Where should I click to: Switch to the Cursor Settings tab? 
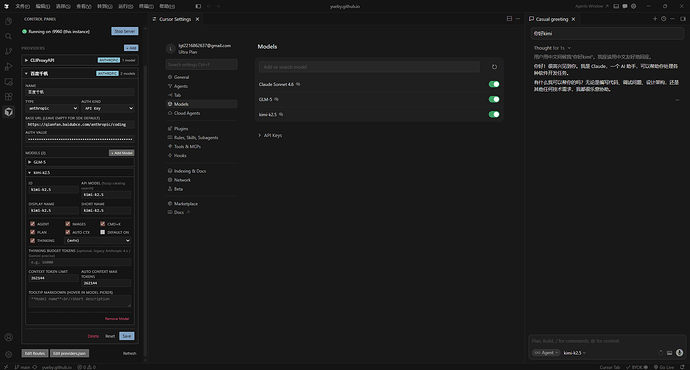click(175, 19)
